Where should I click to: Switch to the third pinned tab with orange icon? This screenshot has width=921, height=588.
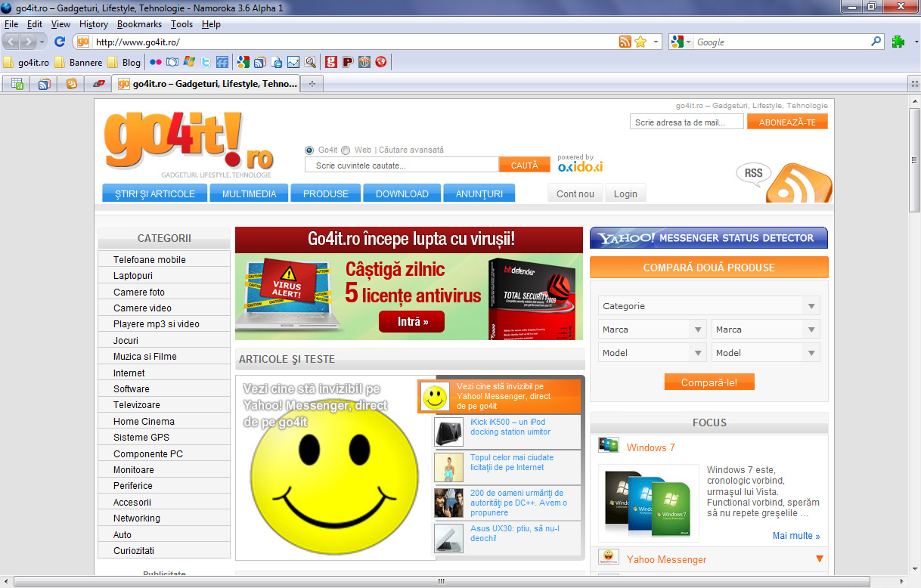point(71,84)
